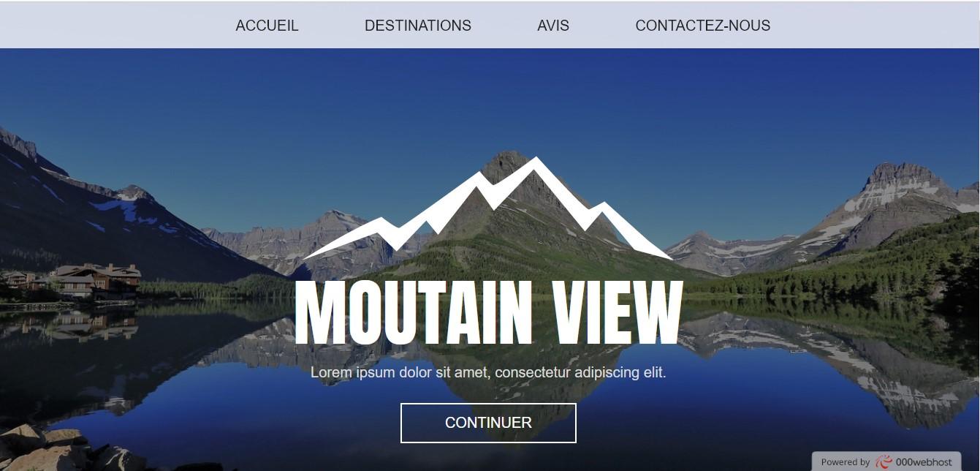The image size is (980, 471).
Task: Click the word MOUTAIN in the heading
Action: 414,313
